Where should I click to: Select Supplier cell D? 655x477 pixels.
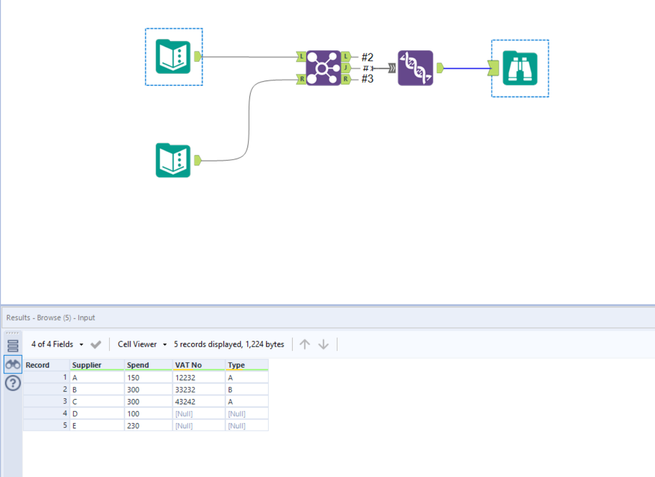97,414
